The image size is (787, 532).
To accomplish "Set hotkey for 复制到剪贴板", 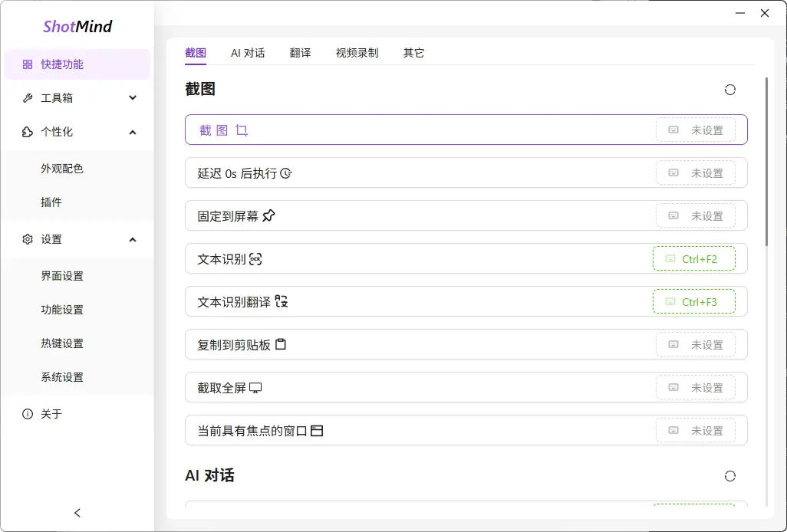I will (696, 344).
